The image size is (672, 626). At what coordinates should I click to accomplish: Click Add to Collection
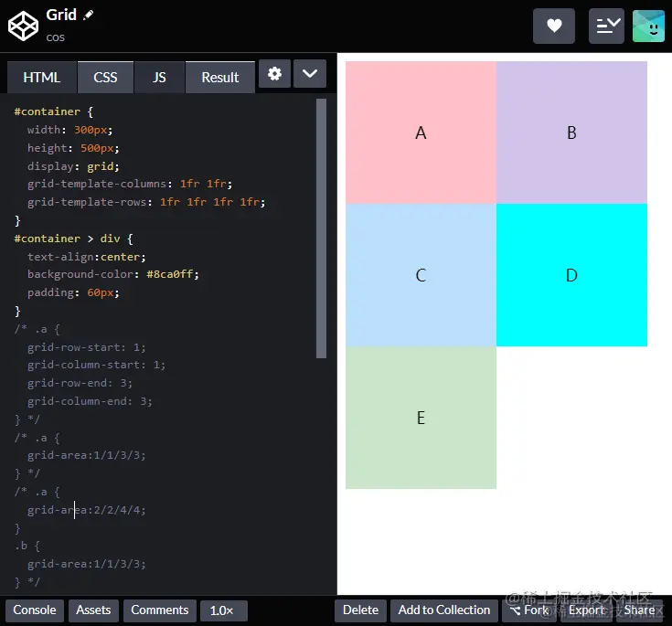[x=444, y=610]
